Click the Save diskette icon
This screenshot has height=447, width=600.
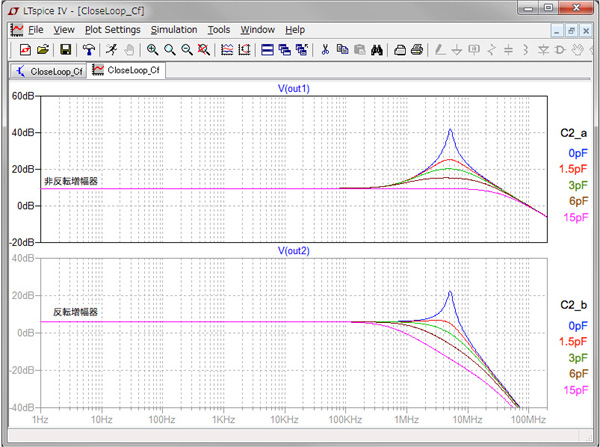tap(65, 49)
